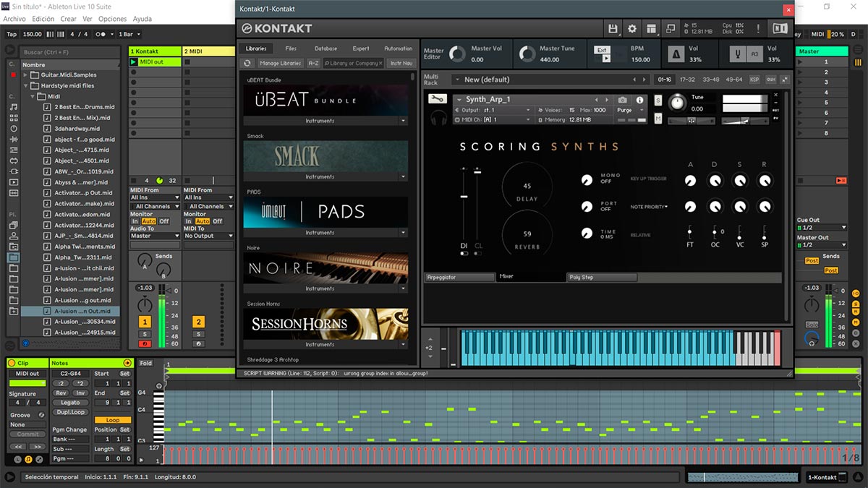Screen dimensions: 868x488
Task: Open Synth_Arp_1 info icon
Action: 639,100
